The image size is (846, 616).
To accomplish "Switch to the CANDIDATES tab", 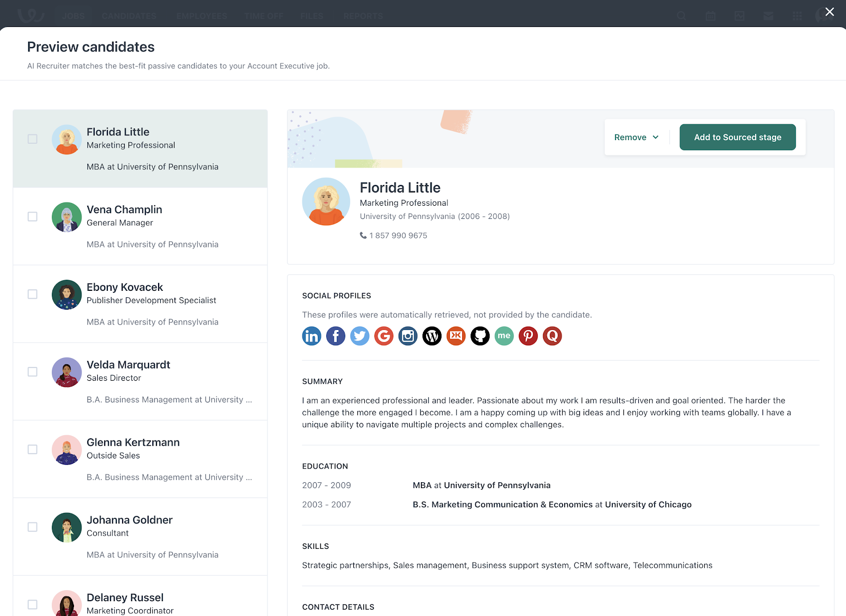I will coord(128,16).
